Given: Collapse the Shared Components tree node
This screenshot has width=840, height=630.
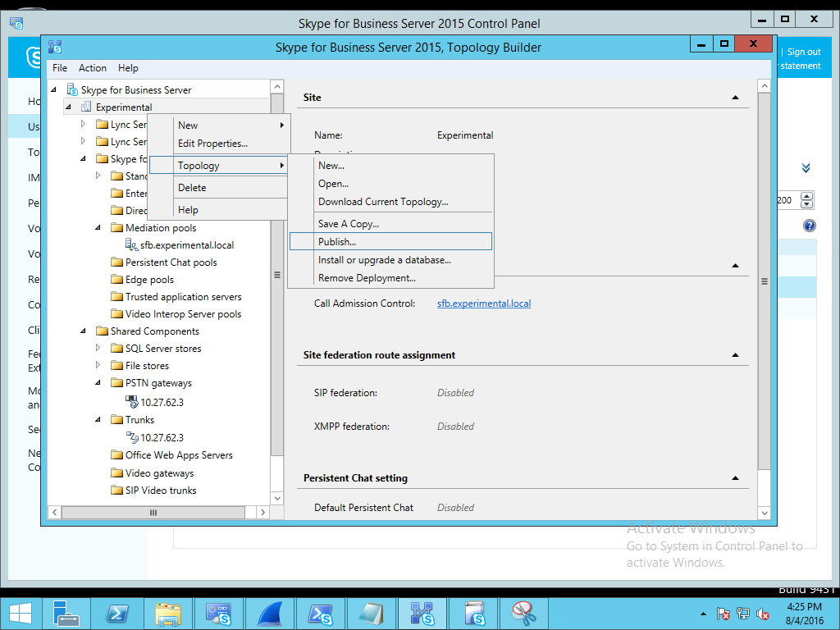Looking at the screenshot, I should point(83,331).
